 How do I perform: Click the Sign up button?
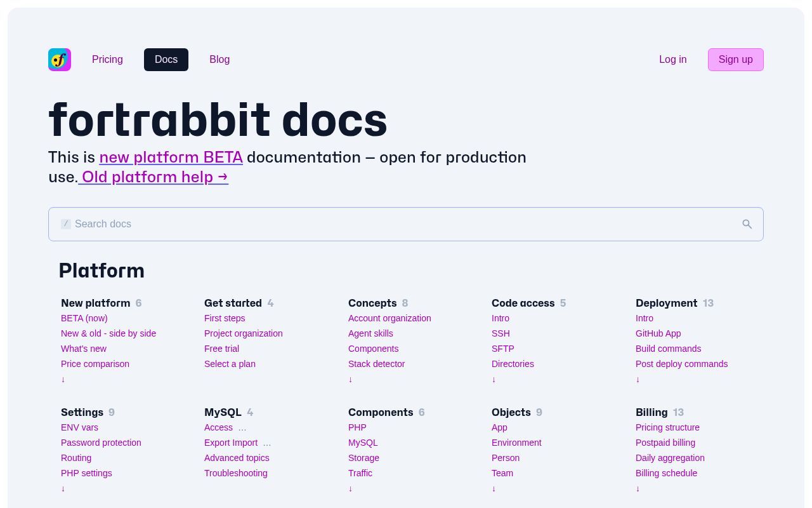click(x=736, y=60)
